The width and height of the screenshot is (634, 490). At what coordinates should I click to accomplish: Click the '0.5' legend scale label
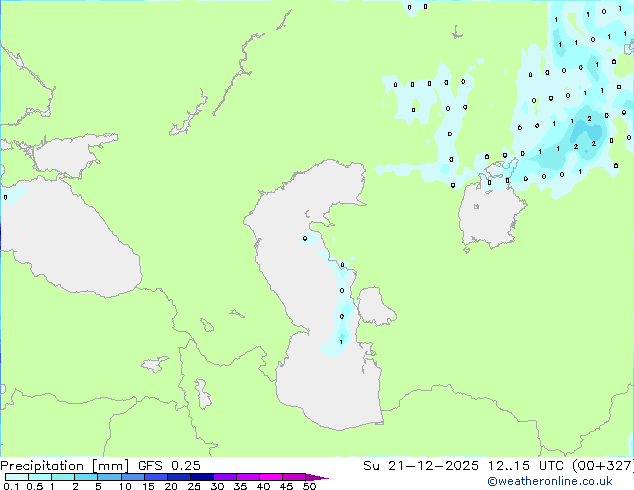(35, 486)
